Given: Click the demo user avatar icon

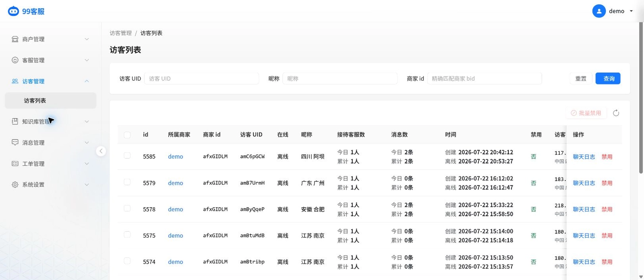Looking at the screenshot, I should click(599, 11).
